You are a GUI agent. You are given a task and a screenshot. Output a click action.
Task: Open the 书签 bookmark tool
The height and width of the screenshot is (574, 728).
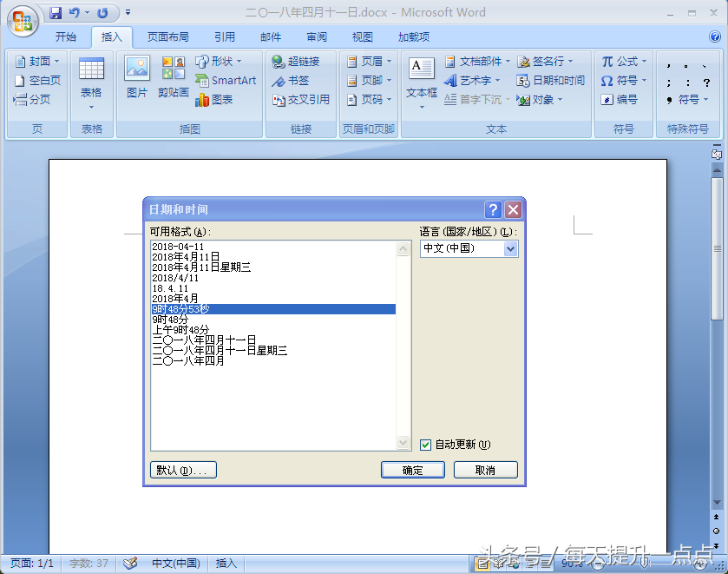(279, 81)
